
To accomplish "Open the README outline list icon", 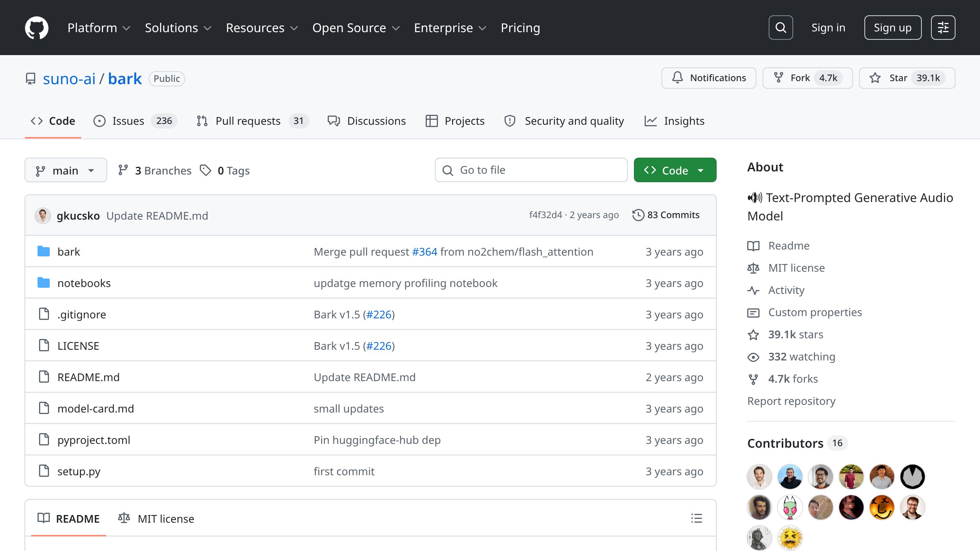I will [697, 518].
